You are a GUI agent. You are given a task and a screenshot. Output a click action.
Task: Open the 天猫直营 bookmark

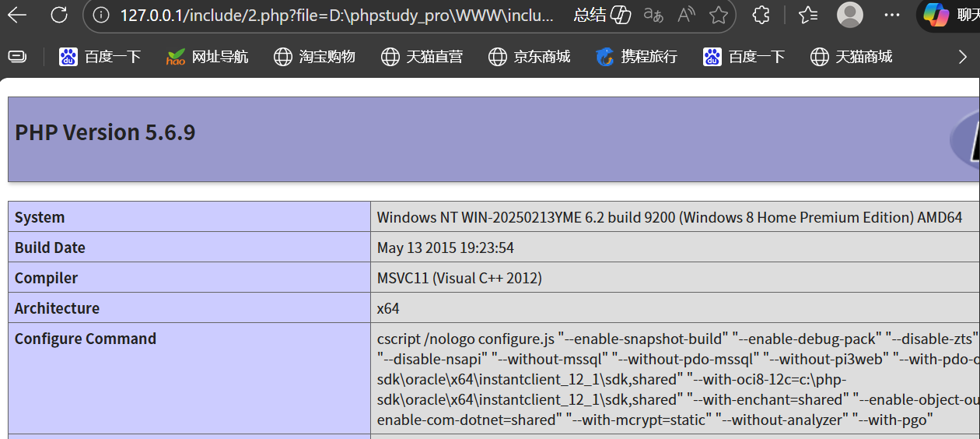pos(422,56)
